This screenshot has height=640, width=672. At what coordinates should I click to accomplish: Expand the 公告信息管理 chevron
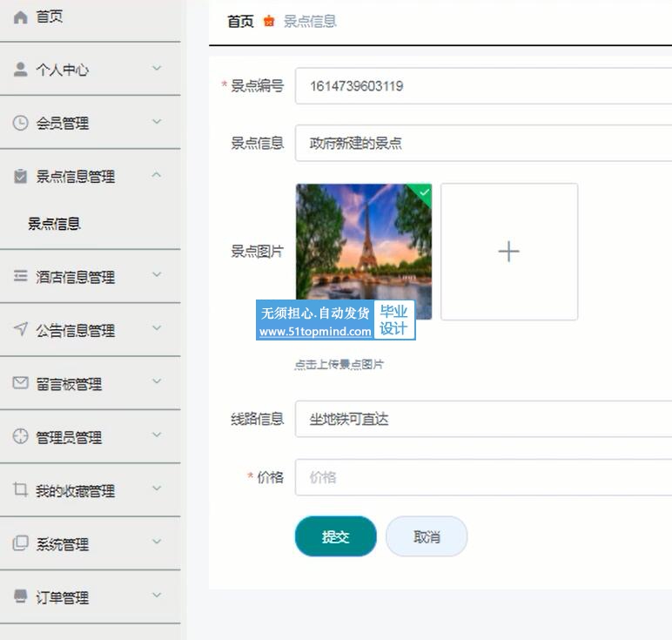click(x=157, y=328)
